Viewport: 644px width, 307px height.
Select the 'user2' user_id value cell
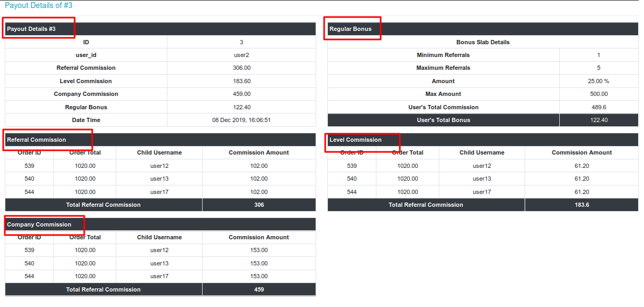click(241, 55)
